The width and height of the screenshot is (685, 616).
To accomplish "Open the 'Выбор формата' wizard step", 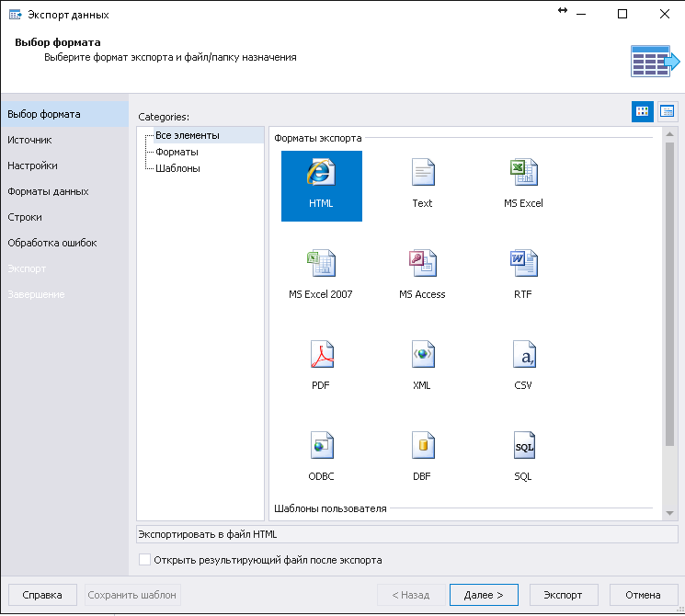I will pyautogui.click(x=64, y=114).
